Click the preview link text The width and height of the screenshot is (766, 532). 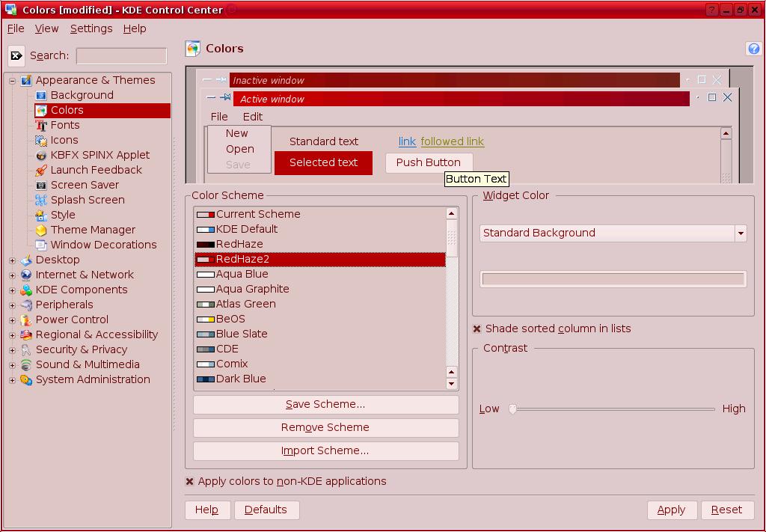click(407, 141)
